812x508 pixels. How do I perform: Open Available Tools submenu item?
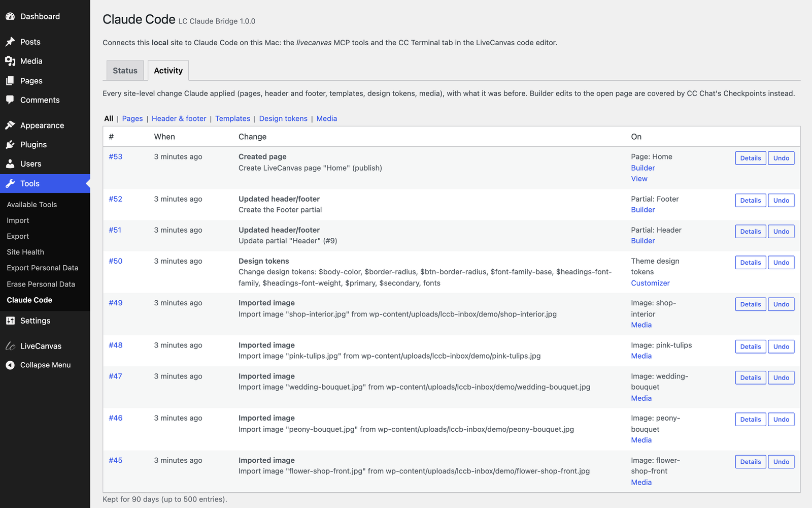(x=32, y=205)
